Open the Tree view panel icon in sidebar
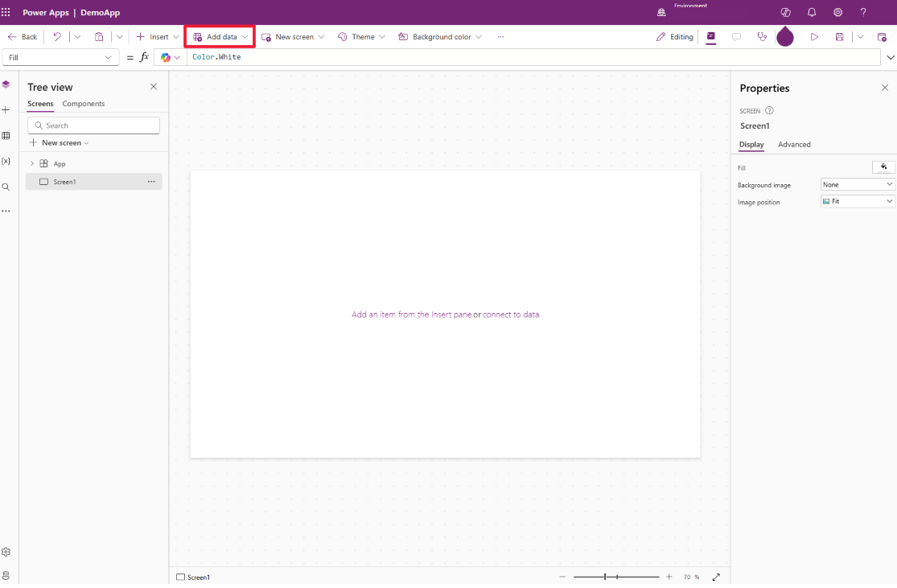This screenshot has height=588, width=897. [6, 84]
